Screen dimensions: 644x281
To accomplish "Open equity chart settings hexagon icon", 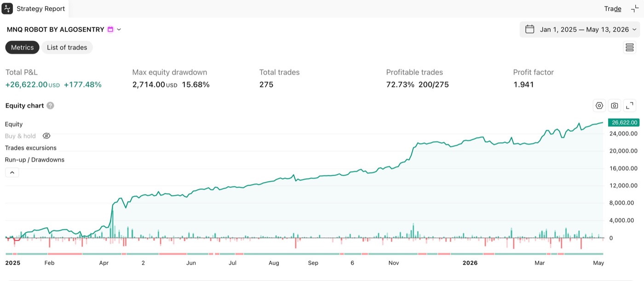I will pyautogui.click(x=599, y=106).
